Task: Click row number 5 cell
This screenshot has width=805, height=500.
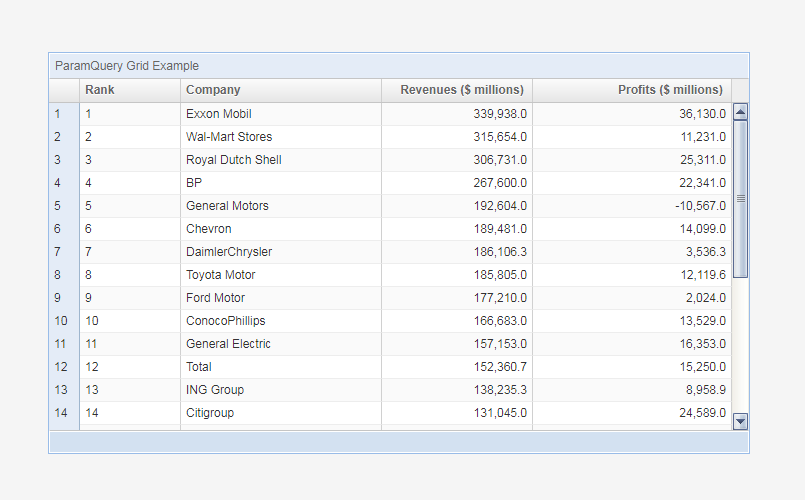Action: click(64, 206)
